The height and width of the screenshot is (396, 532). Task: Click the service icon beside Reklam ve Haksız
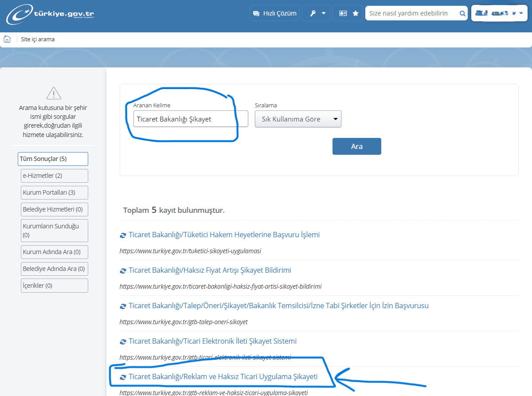tap(123, 377)
